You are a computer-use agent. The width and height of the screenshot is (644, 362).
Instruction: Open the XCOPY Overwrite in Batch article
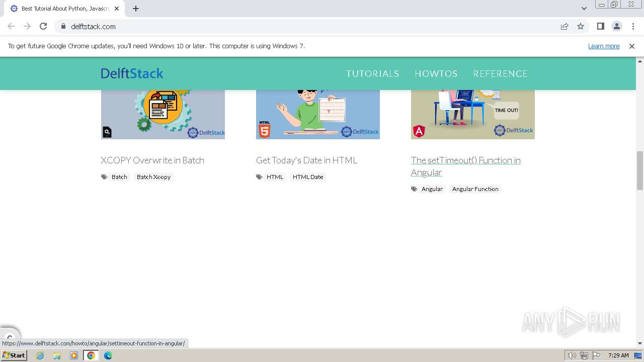point(152,160)
